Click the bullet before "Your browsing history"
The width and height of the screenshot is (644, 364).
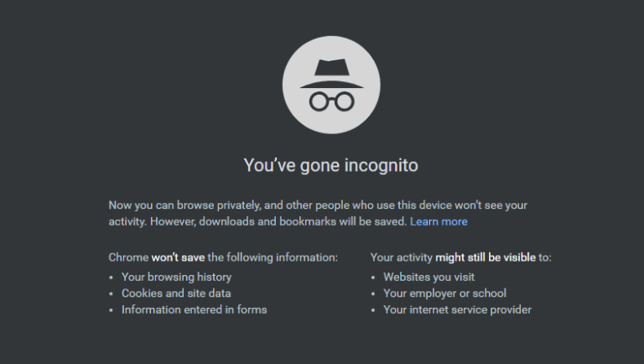click(x=111, y=278)
